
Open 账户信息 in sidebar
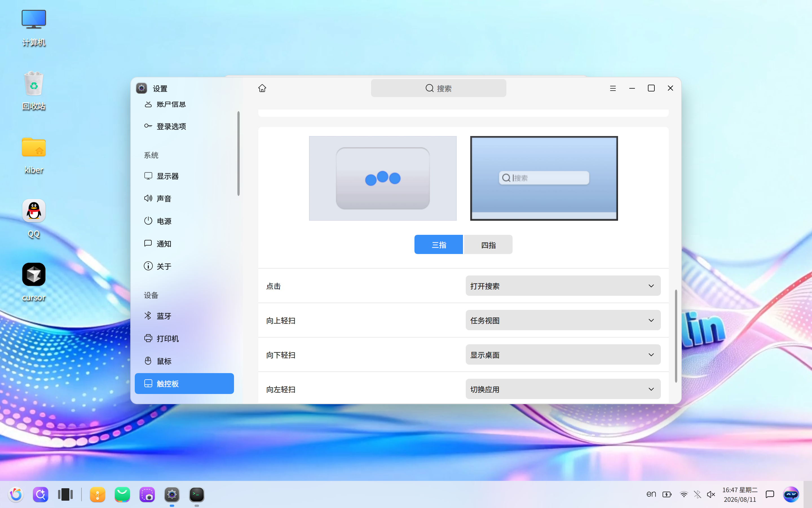pos(184,104)
